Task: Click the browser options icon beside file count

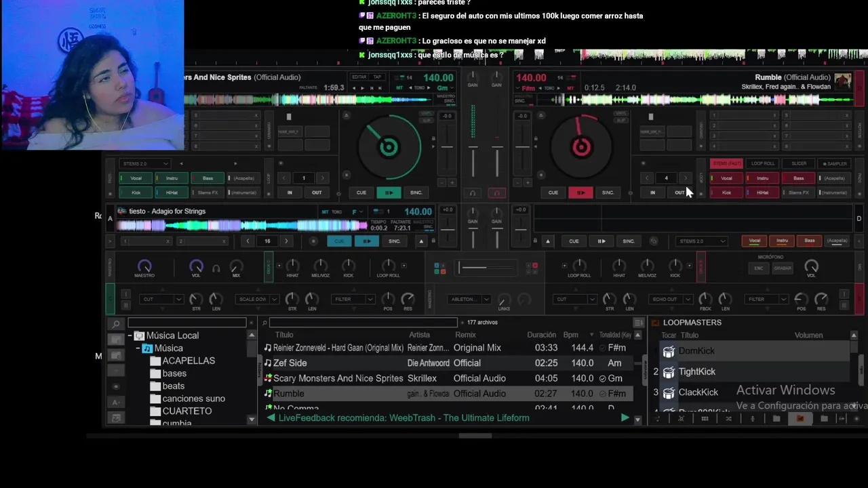Action: pos(638,323)
